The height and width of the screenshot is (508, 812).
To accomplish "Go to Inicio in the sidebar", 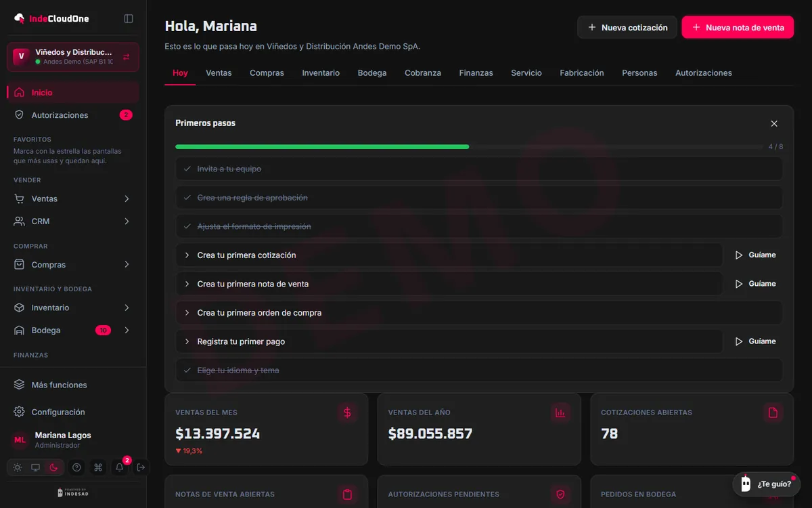I will pos(73,92).
